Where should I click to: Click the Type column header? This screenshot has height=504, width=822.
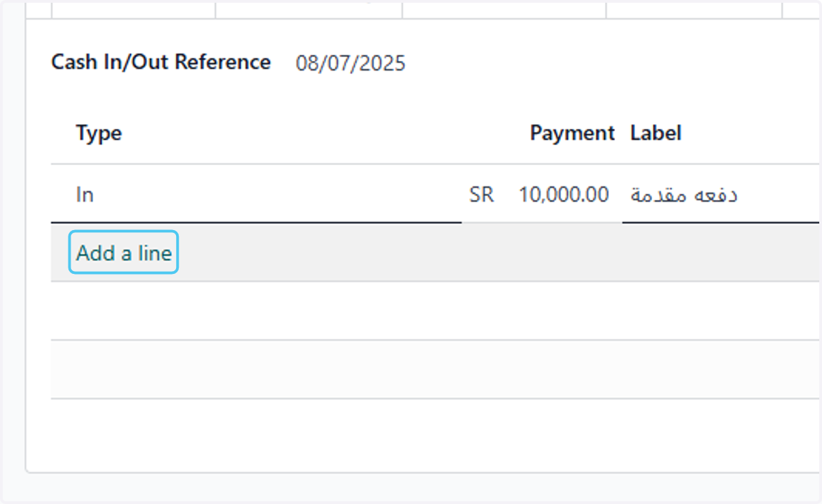tap(99, 133)
